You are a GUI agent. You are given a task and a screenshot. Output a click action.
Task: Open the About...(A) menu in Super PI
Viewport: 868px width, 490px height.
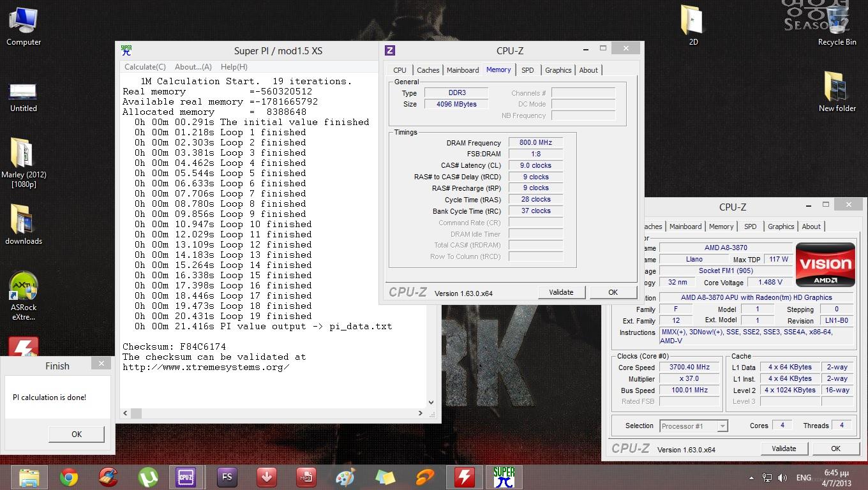coord(193,66)
